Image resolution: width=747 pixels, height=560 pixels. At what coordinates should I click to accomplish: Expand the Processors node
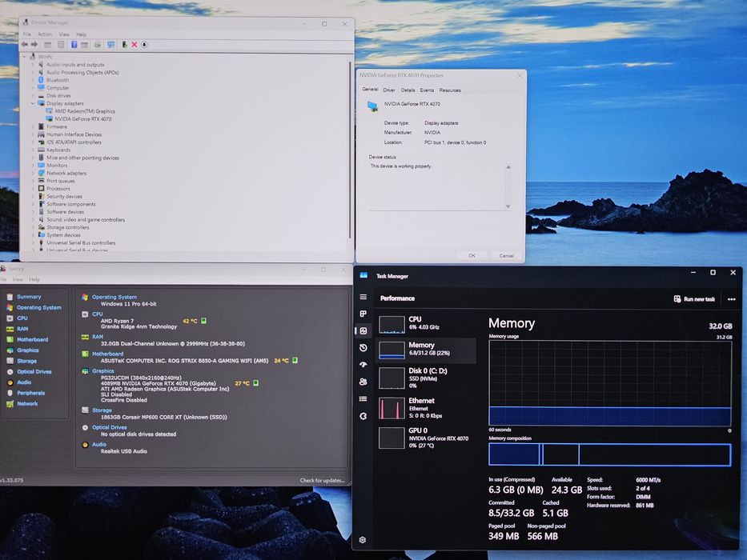tap(33, 189)
